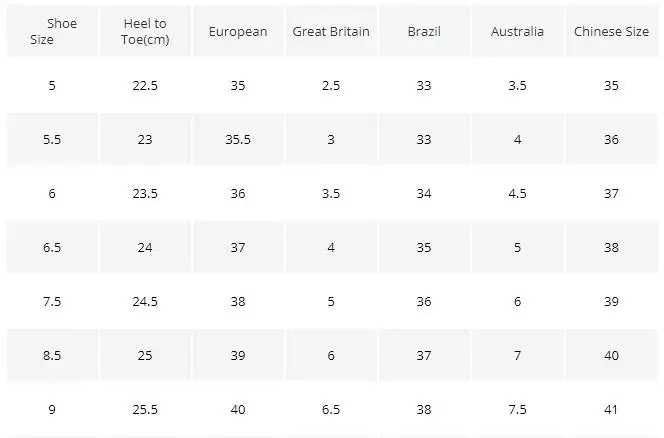Select the 35.5 European size cell
664x438 pixels.
[238, 140]
